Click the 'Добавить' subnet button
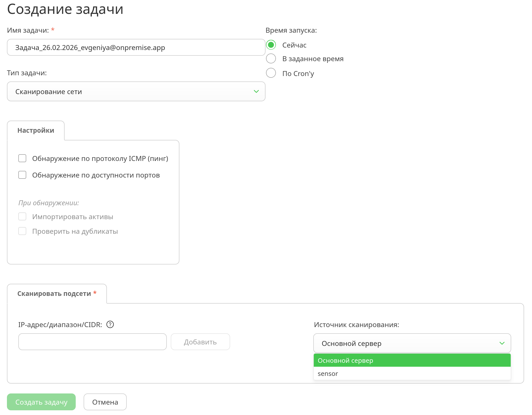 (x=200, y=342)
